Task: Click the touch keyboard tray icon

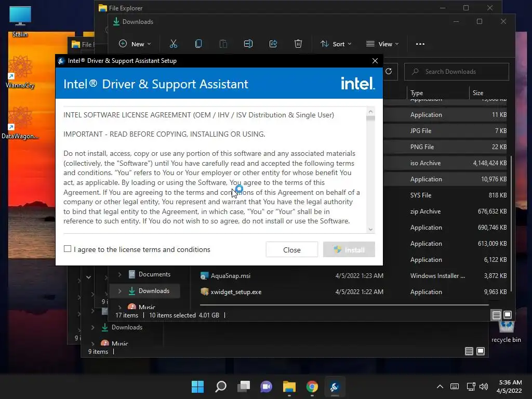Action: pos(455,387)
